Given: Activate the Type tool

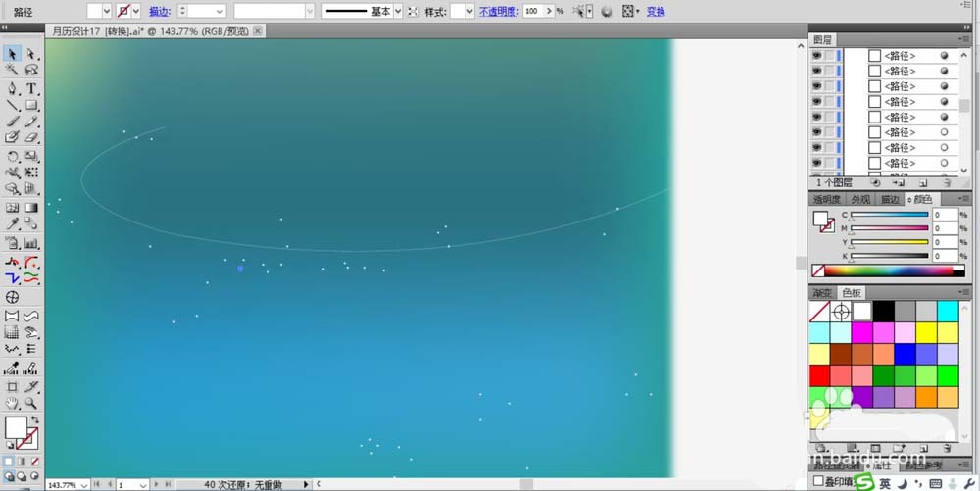Looking at the screenshot, I should tap(31, 89).
